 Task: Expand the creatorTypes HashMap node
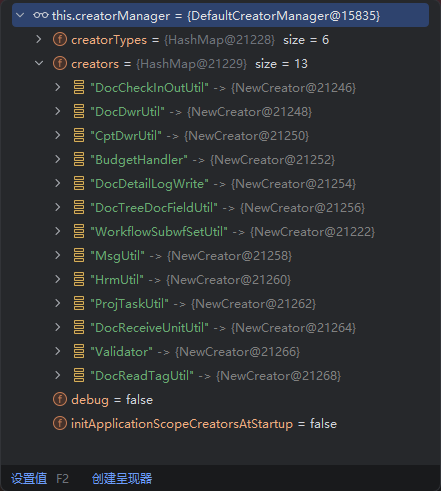39,39
